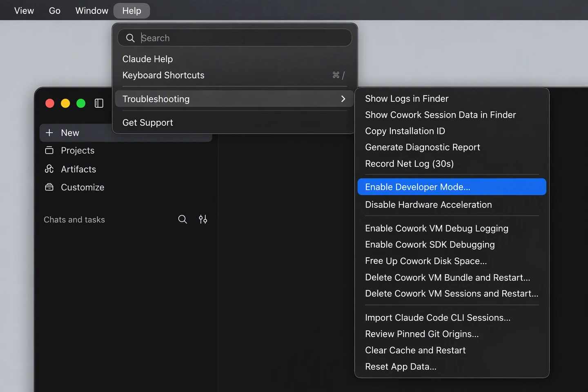This screenshot has height=392, width=588.
Task: Expand the Troubleshooting submenu chevron
Action: click(343, 99)
